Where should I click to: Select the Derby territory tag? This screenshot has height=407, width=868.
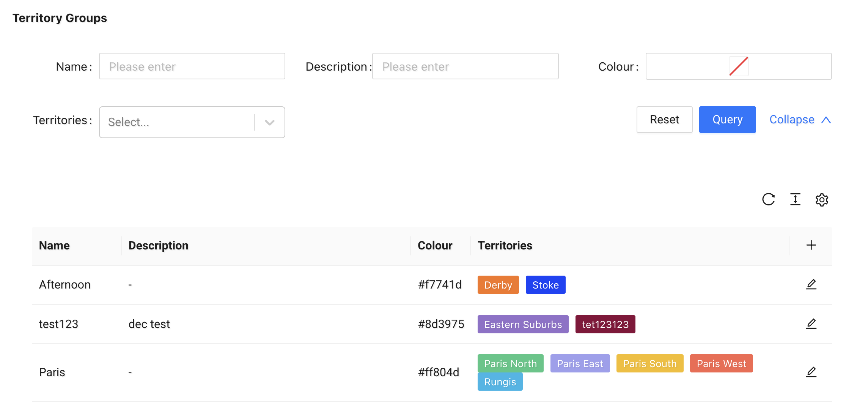click(498, 285)
